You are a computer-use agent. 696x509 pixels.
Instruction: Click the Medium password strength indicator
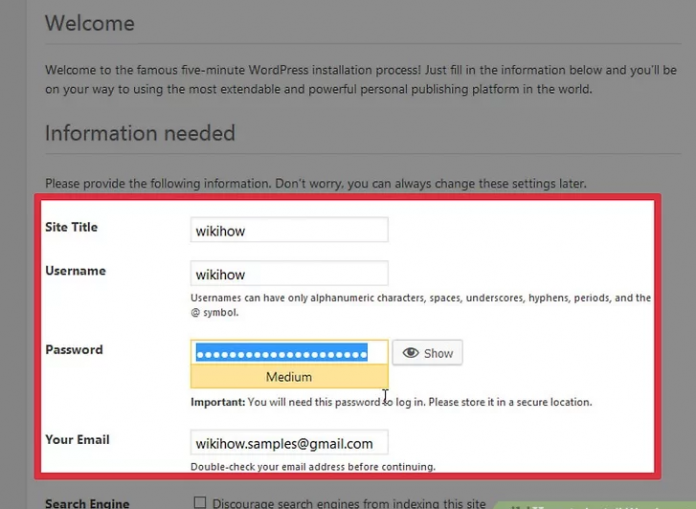(289, 377)
